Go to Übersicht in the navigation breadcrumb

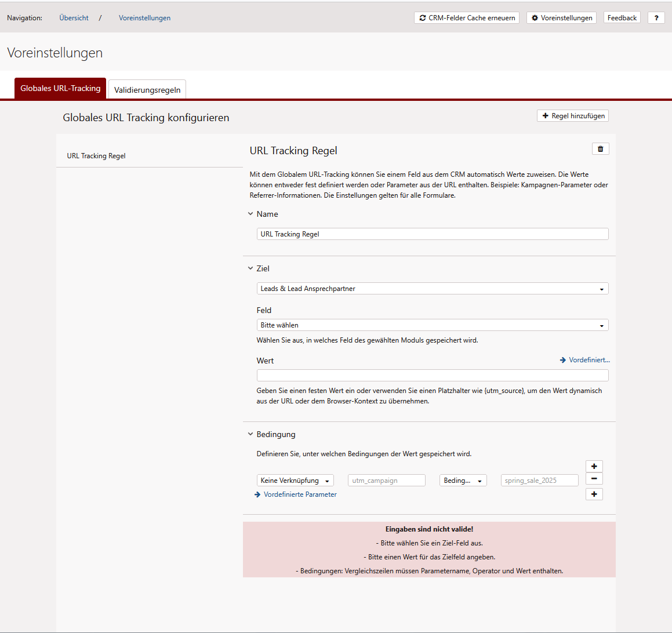coord(74,18)
